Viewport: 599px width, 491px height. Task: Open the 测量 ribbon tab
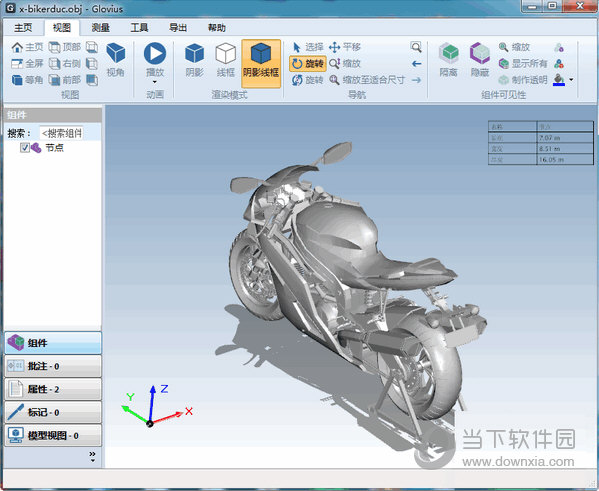(x=100, y=28)
